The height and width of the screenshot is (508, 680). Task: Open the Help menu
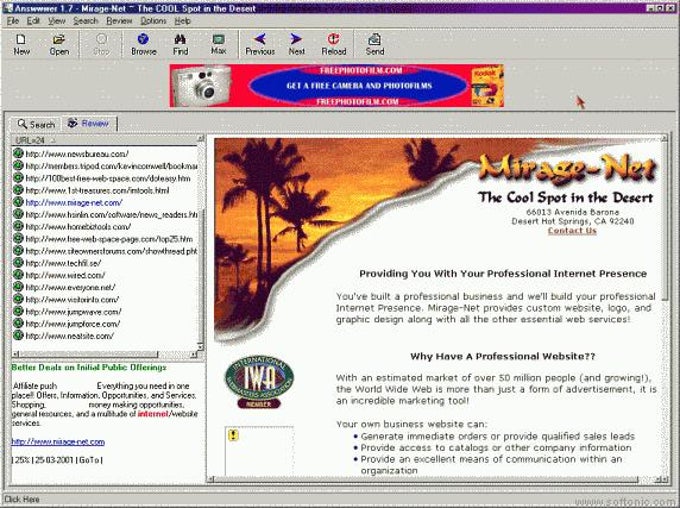click(x=183, y=21)
